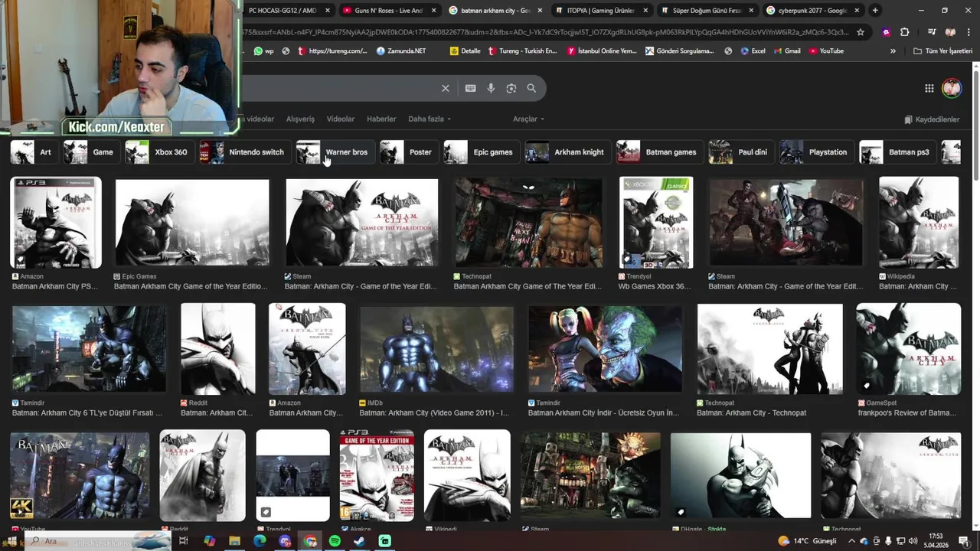980x551 pixels.
Task: Open Kaydedilenler saved items
Action: (x=932, y=119)
